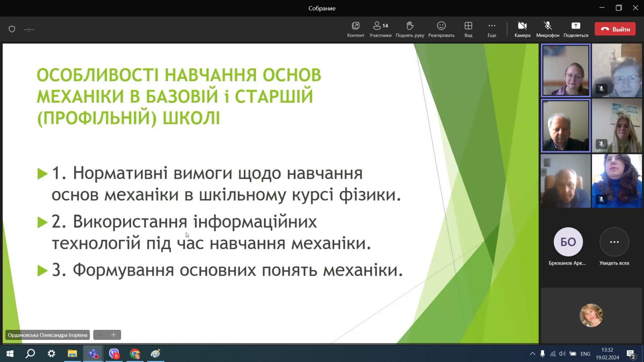The height and width of the screenshot is (362, 644).
Task: Turn on the Камера
Action: pos(522,29)
